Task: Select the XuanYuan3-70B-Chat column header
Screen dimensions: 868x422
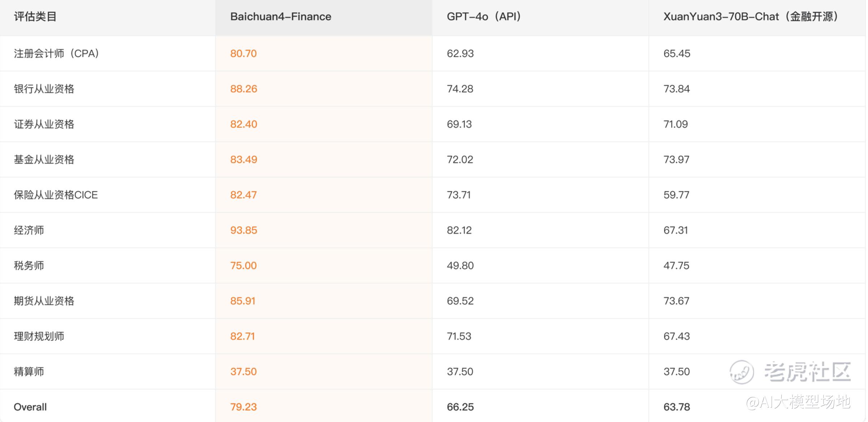Action: (x=750, y=17)
